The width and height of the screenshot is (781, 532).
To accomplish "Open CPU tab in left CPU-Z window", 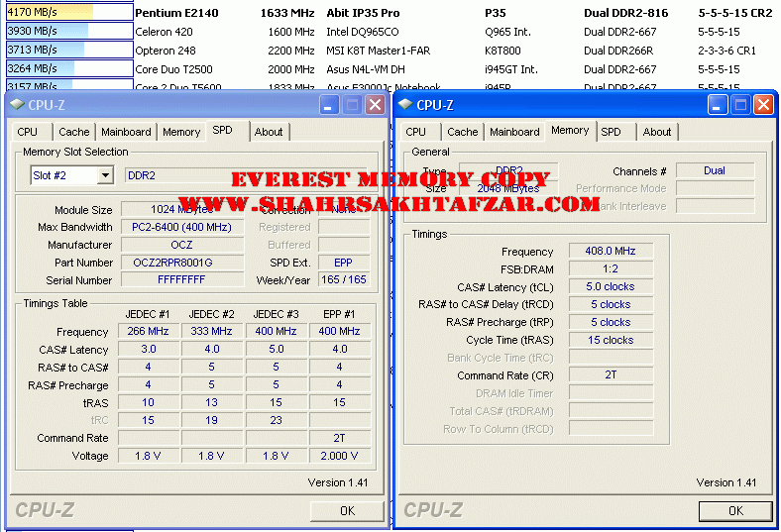I will [29, 132].
